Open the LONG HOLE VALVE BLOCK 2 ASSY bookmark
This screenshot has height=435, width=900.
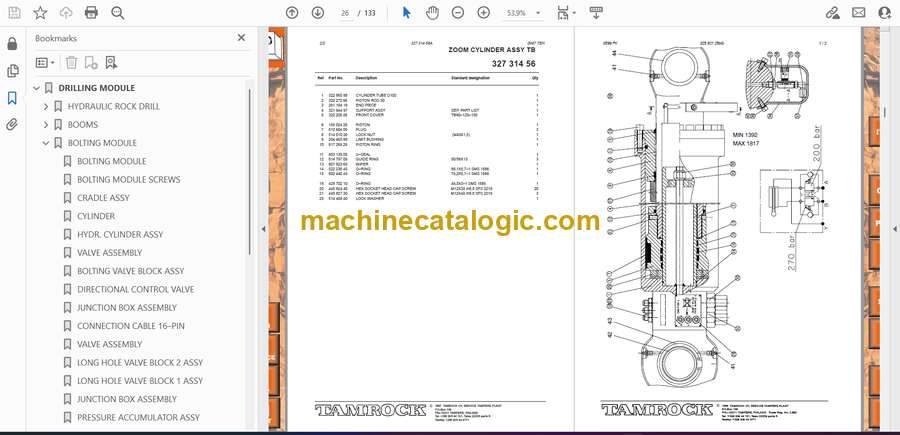(x=140, y=363)
